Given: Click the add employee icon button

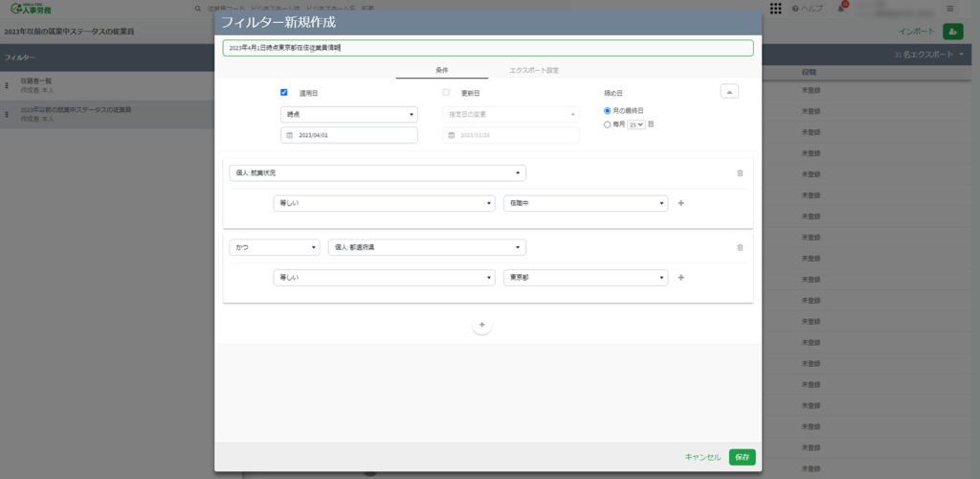Looking at the screenshot, I should click(952, 32).
